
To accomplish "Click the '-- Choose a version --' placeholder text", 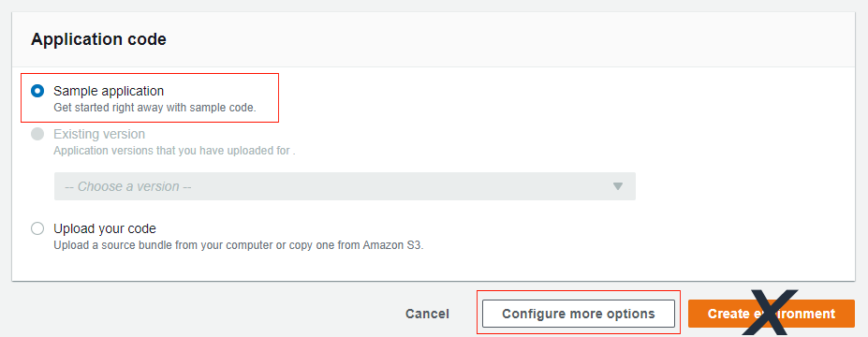I will point(128,186).
